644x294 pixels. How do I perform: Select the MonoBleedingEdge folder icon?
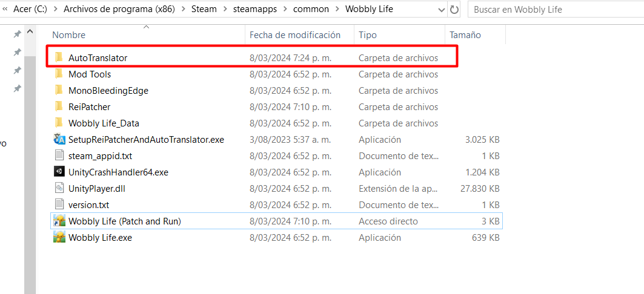(59, 91)
